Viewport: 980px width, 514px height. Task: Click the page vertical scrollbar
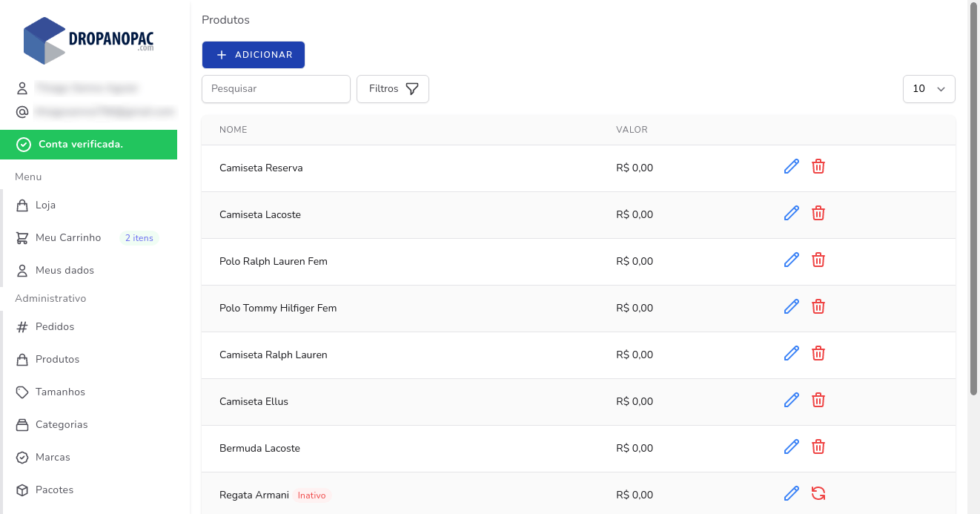point(974,200)
